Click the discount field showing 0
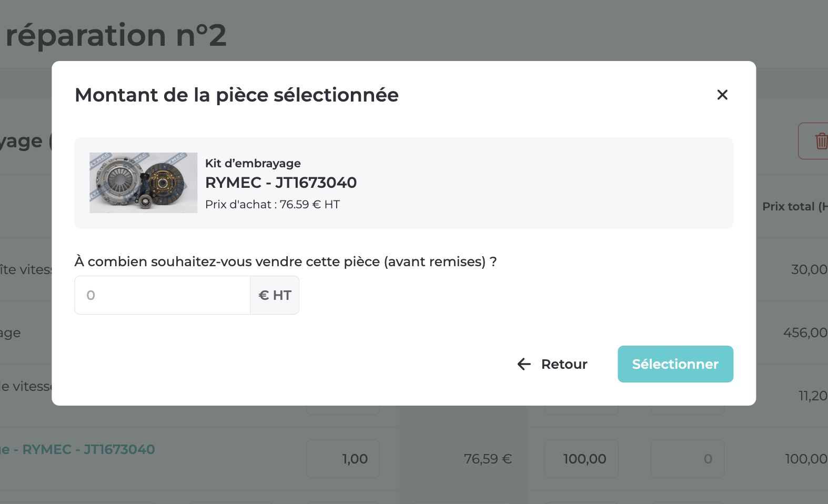Screen dimensions: 828x504 point(688,459)
